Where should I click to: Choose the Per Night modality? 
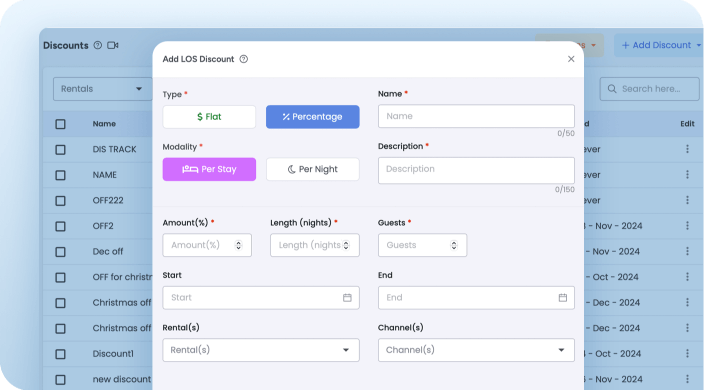(x=312, y=169)
